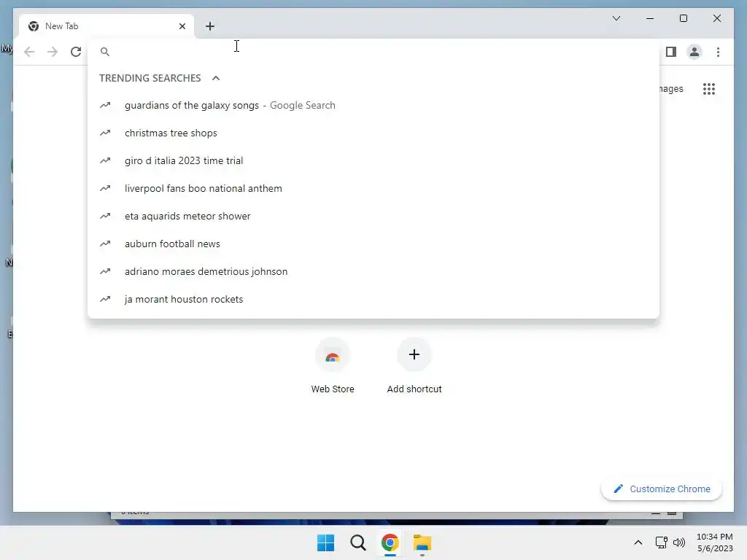Open the volume tray icon
Screen dimensions: 747x560
coord(679,542)
